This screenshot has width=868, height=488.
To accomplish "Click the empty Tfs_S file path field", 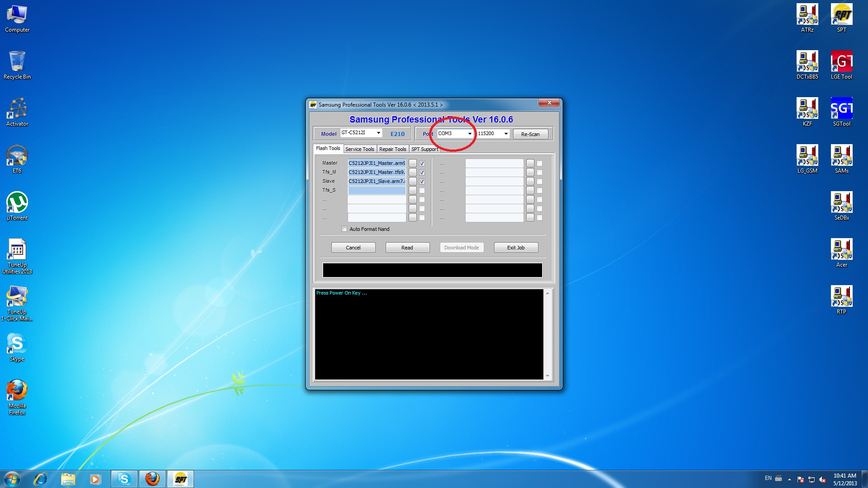I will pos(377,190).
